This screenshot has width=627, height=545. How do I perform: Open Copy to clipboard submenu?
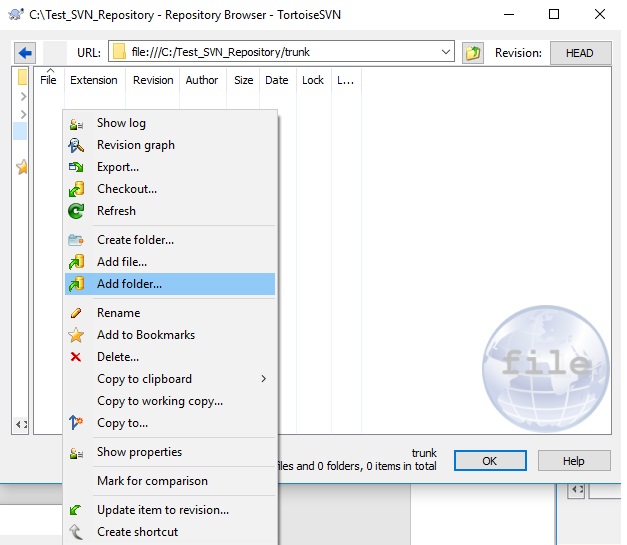[170, 379]
